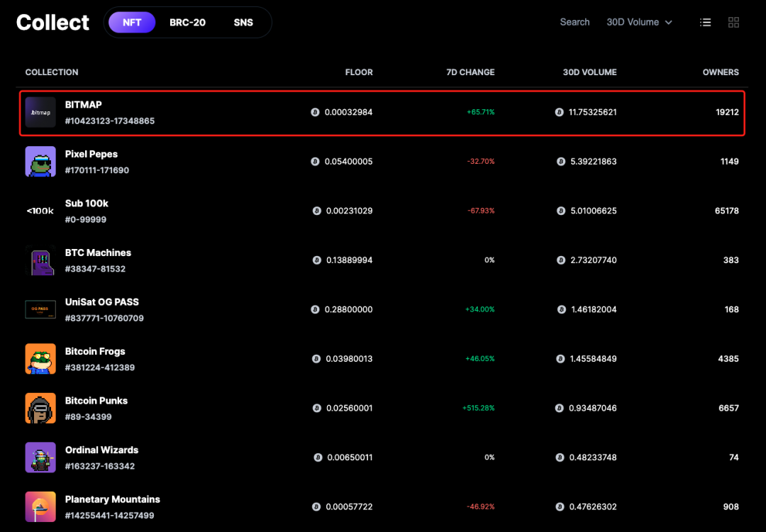766x532 pixels.
Task: Click Ordinal Wizards range #163237-163342
Action: [x=100, y=467]
